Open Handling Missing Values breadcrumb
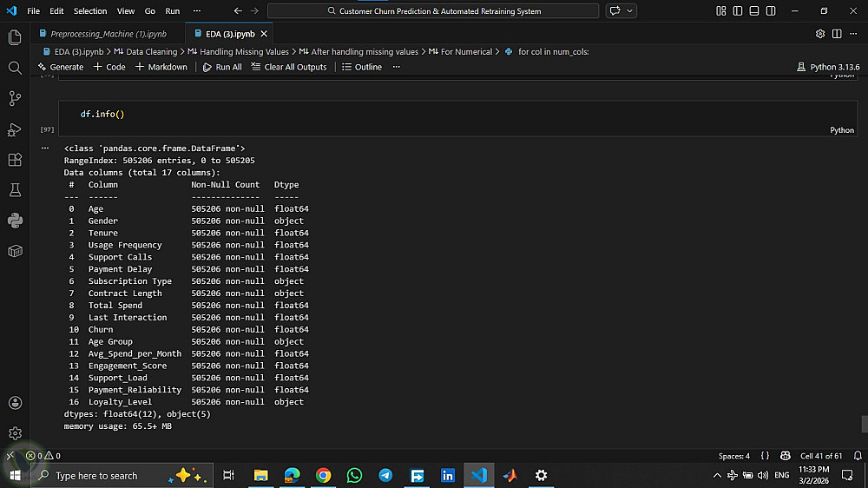This screenshot has height=488, width=868. 238,51
